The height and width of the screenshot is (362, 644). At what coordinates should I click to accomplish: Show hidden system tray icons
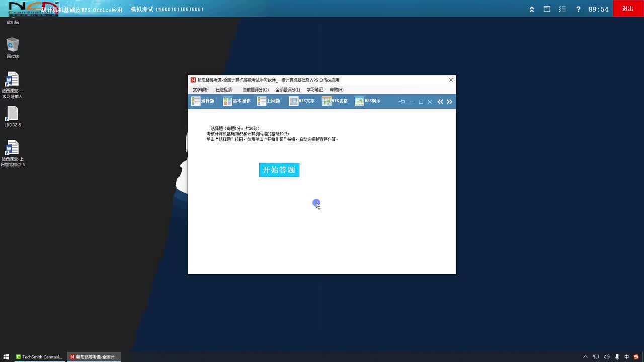[x=585, y=357]
